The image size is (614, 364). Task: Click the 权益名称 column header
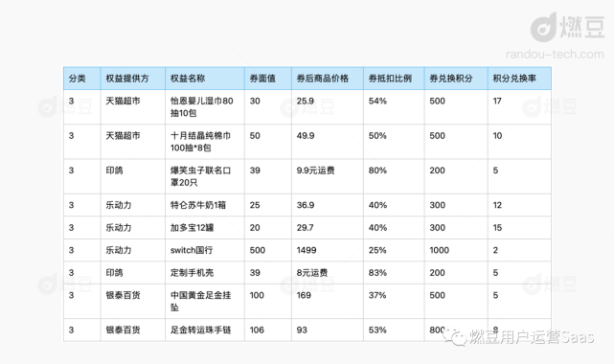[x=205, y=79]
